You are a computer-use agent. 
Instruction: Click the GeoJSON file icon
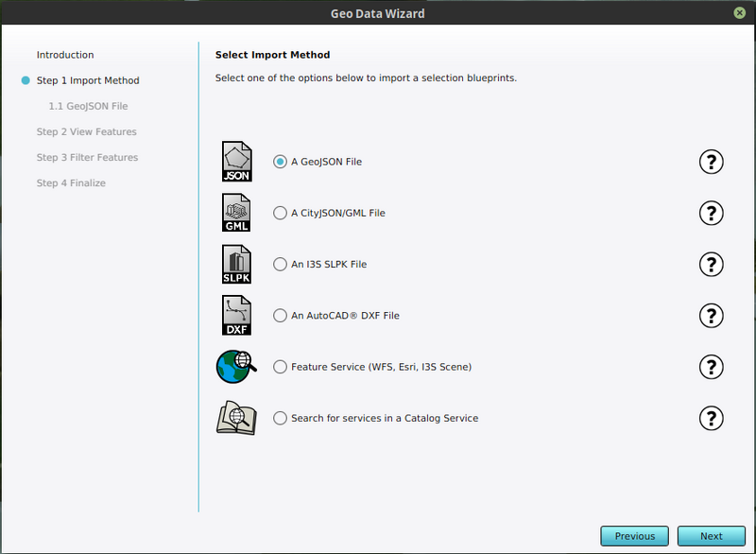pyautogui.click(x=236, y=161)
